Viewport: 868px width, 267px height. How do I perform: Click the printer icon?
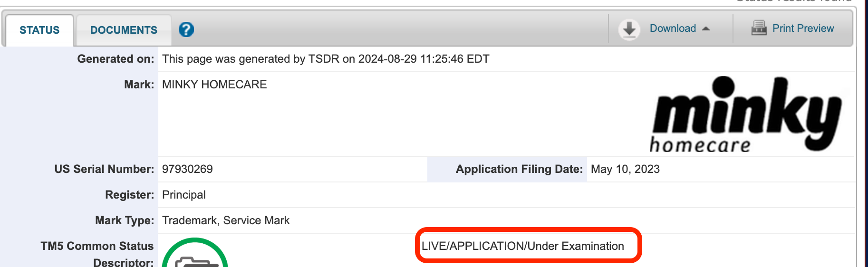click(x=759, y=28)
